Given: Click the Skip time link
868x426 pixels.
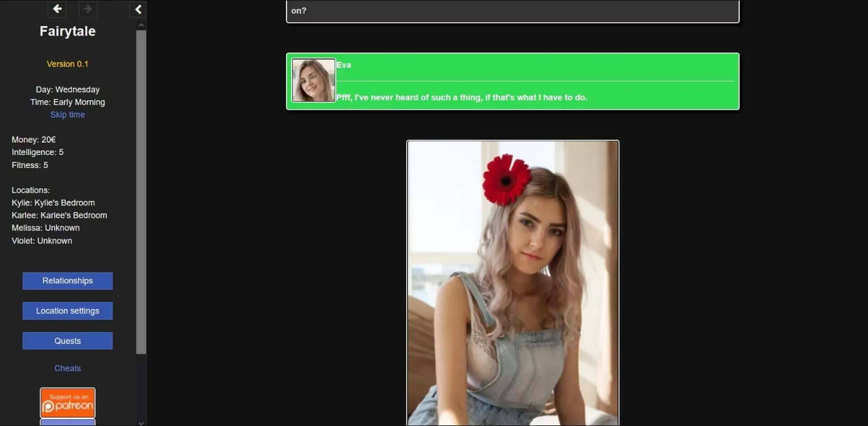Looking at the screenshot, I should coord(67,114).
